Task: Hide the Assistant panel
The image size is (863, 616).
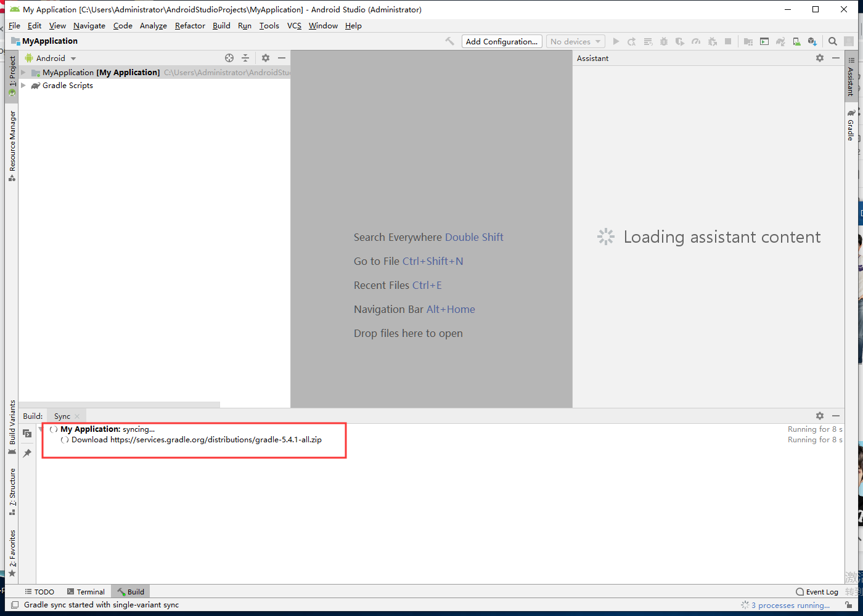Action: click(836, 58)
